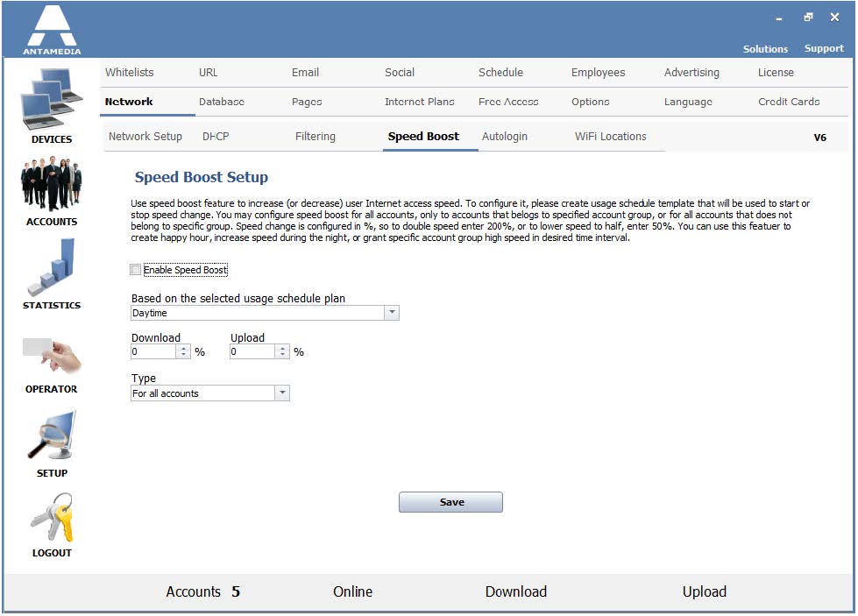The image size is (858, 616).
Task: Click the Upload label in status bar
Action: (x=705, y=591)
